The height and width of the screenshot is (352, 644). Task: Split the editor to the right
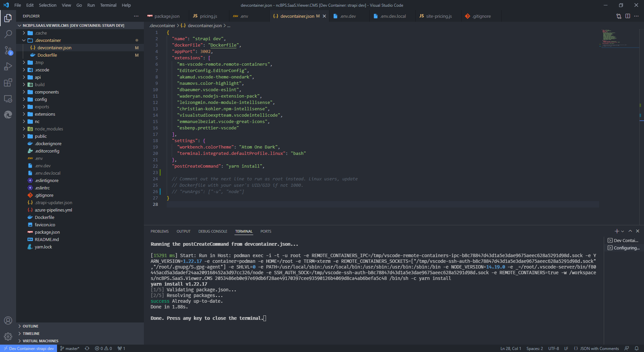click(628, 16)
